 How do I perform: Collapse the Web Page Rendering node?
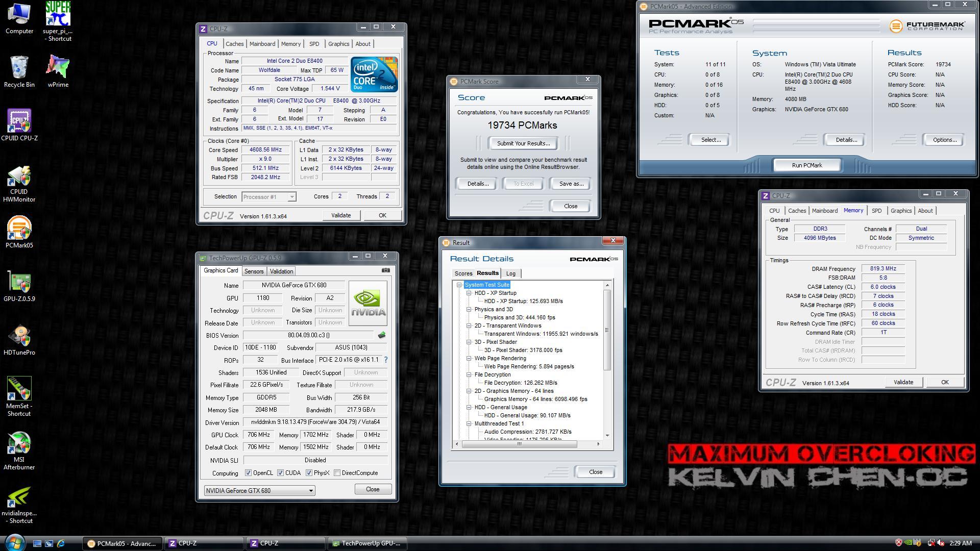[x=469, y=358]
